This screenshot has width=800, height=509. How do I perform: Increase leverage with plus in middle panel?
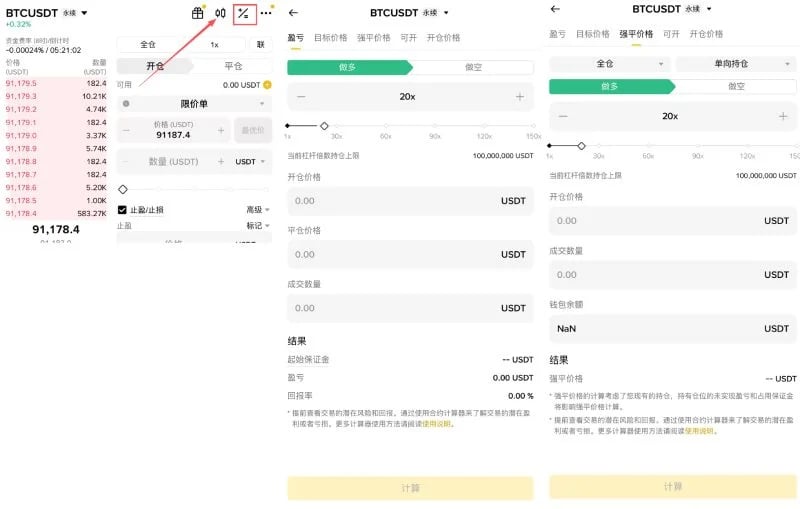tap(519, 96)
